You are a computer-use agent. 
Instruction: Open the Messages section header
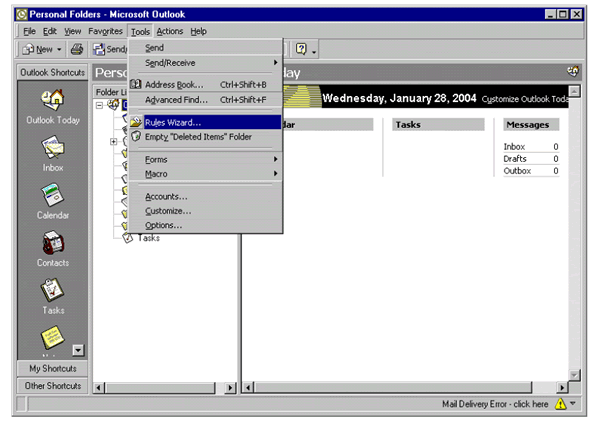pos(531,125)
